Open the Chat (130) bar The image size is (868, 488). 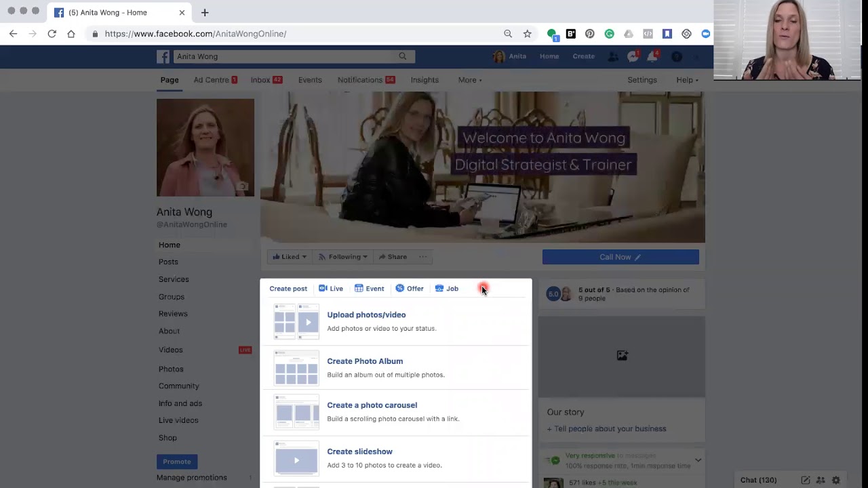coord(759,480)
